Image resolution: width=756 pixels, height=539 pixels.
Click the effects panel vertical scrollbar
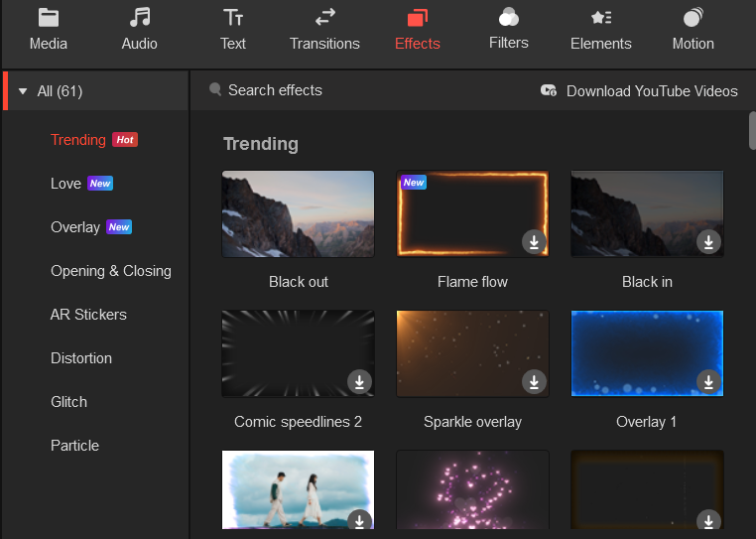(751, 132)
